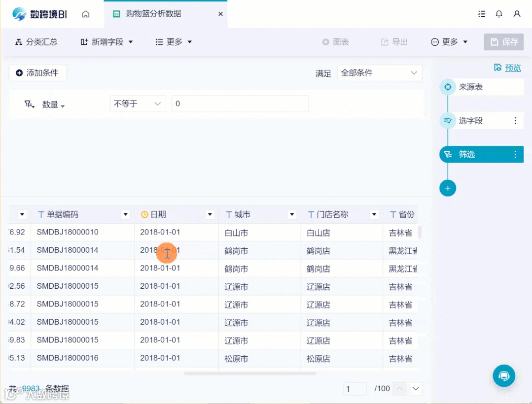532x404 pixels.
Task: Expand the 新增字段 dropdown
Action: [x=106, y=42]
